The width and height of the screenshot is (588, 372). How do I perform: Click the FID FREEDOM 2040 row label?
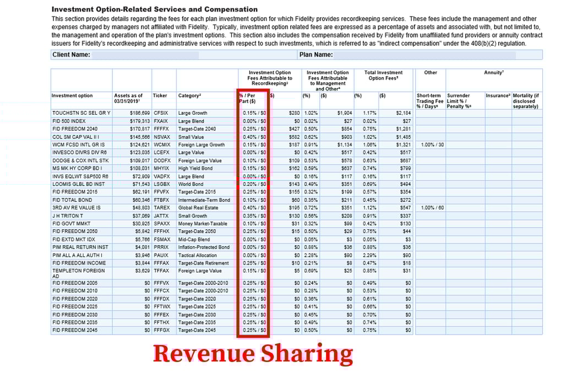click(75, 129)
